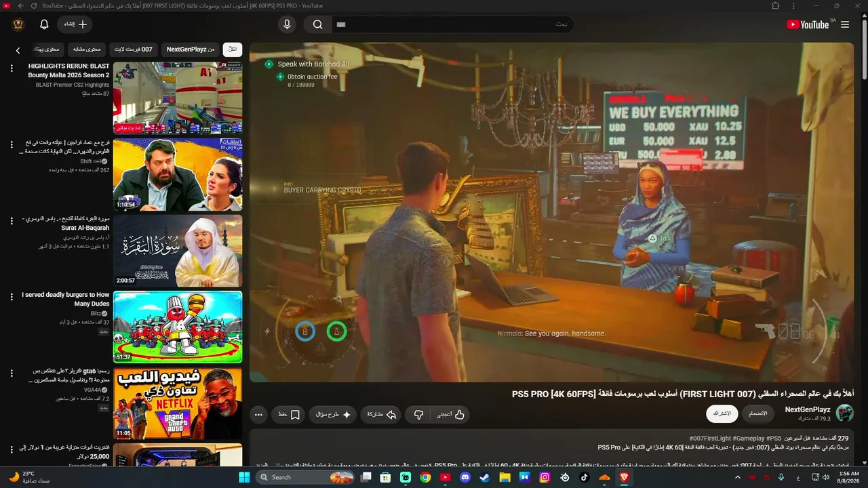Open more actions three-dot menu below video

coord(258,414)
